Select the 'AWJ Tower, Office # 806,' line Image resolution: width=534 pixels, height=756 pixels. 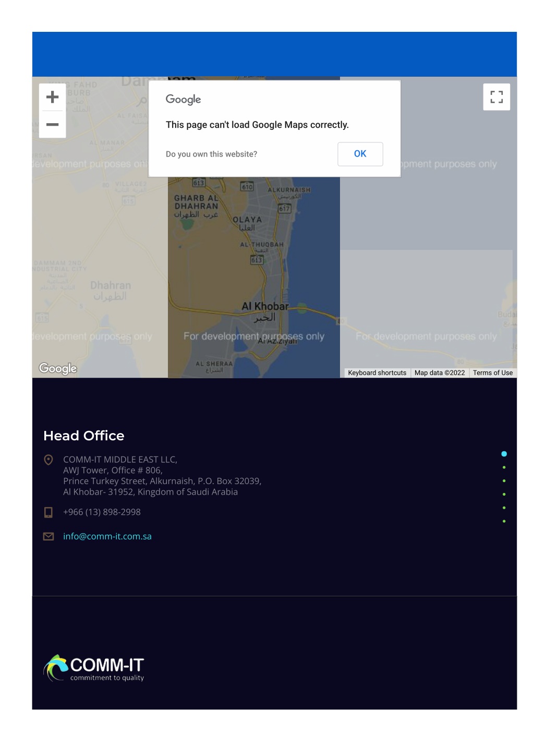(113, 470)
